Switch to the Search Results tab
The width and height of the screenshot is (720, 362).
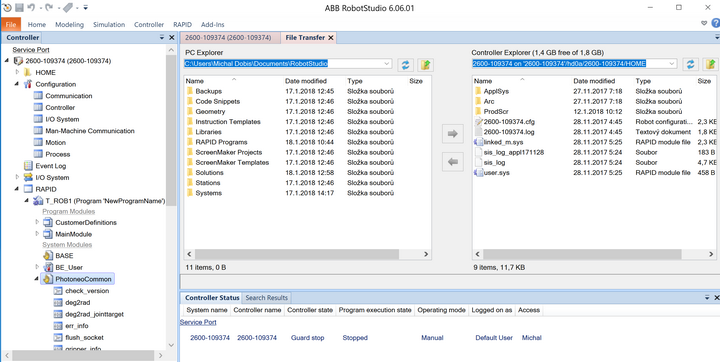[266, 298]
